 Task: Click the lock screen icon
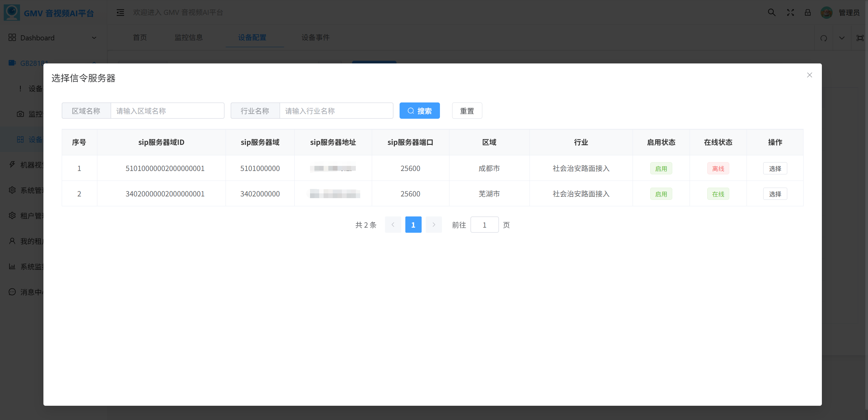808,13
